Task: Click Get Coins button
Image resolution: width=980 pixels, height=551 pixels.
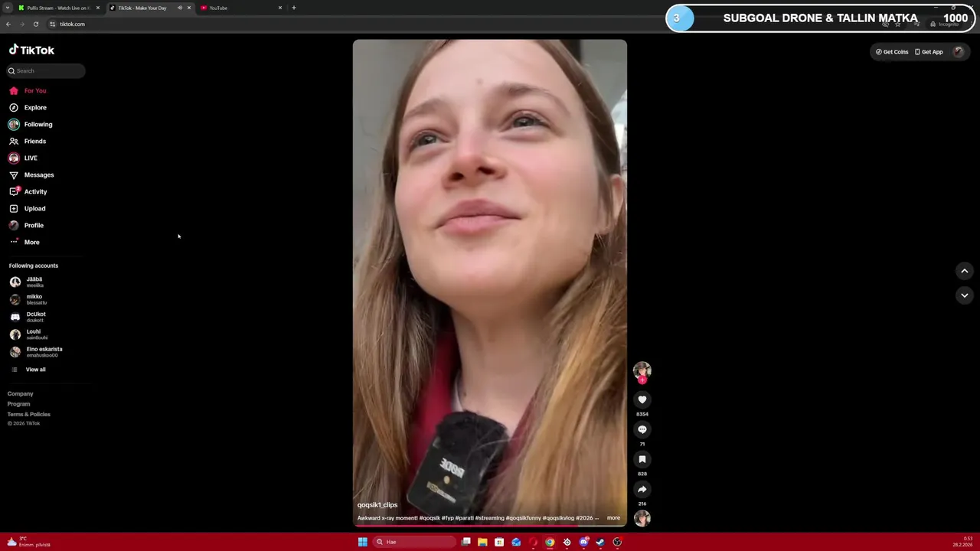Action: [x=892, y=52]
